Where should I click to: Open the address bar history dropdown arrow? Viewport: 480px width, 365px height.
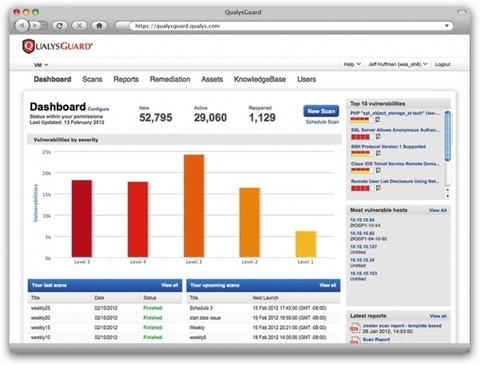point(447,26)
